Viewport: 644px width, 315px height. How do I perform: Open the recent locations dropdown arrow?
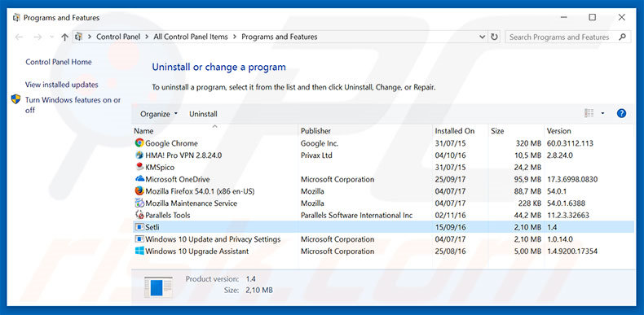click(x=51, y=37)
